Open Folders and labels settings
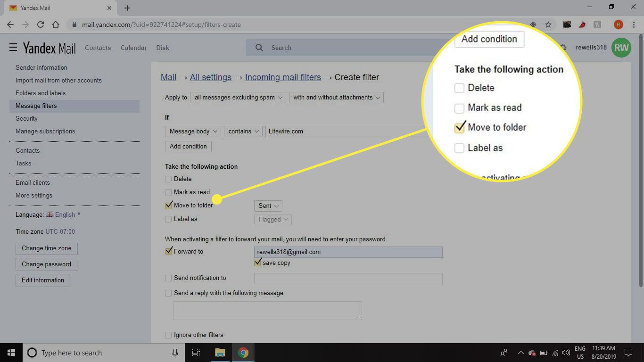Viewport: 644px width, 362px height. click(41, 93)
